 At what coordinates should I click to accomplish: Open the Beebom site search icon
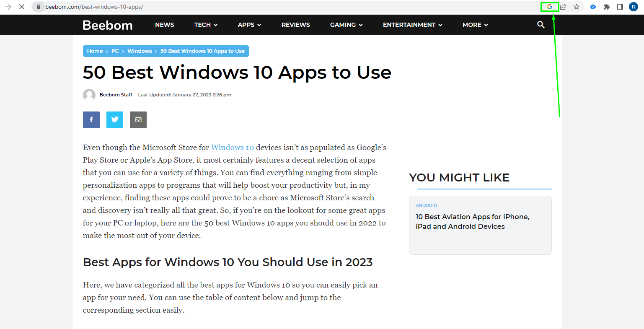541,25
